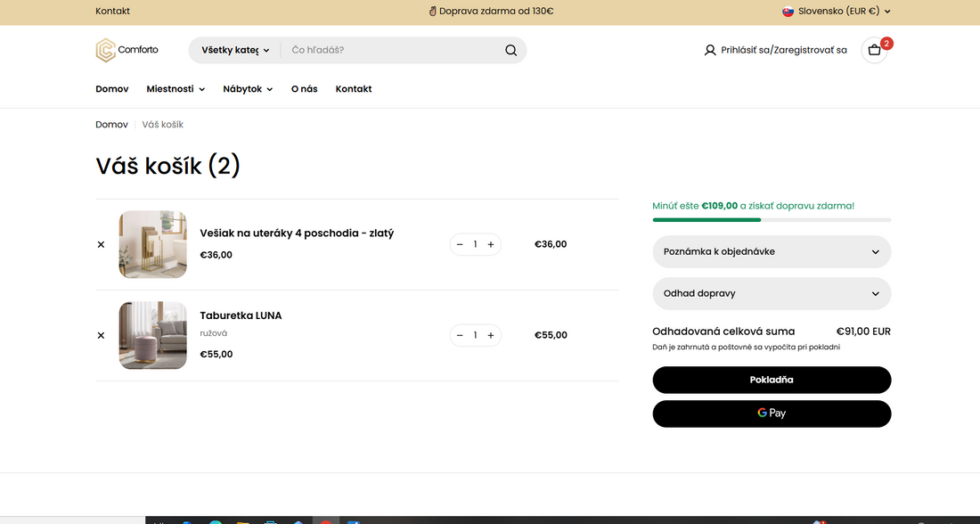This screenshot has width=980, height=524.
Task: Open the Nábytok menu
Action: [248, 89]
